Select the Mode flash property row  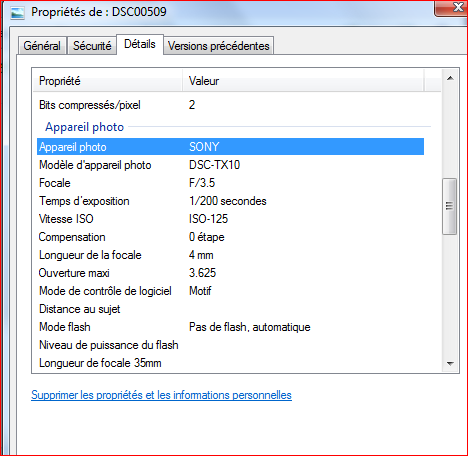click(x=230, y=327)
